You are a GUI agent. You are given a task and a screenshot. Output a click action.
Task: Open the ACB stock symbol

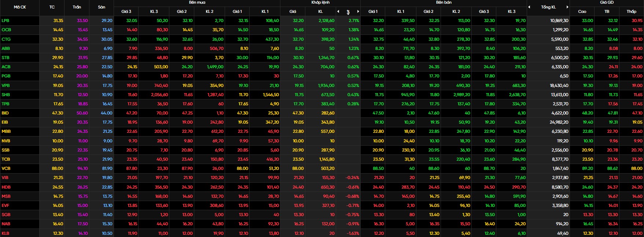point(6,67)
